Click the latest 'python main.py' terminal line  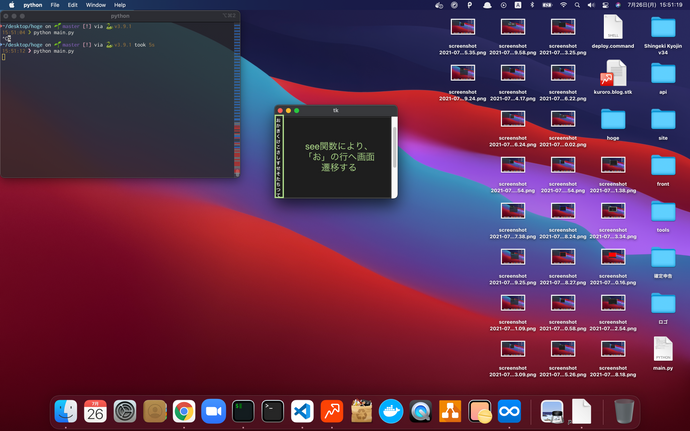point(54,51)
